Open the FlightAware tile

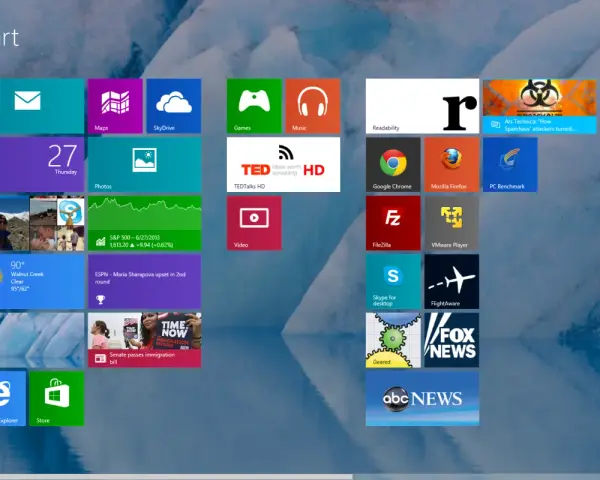[452, 282]
